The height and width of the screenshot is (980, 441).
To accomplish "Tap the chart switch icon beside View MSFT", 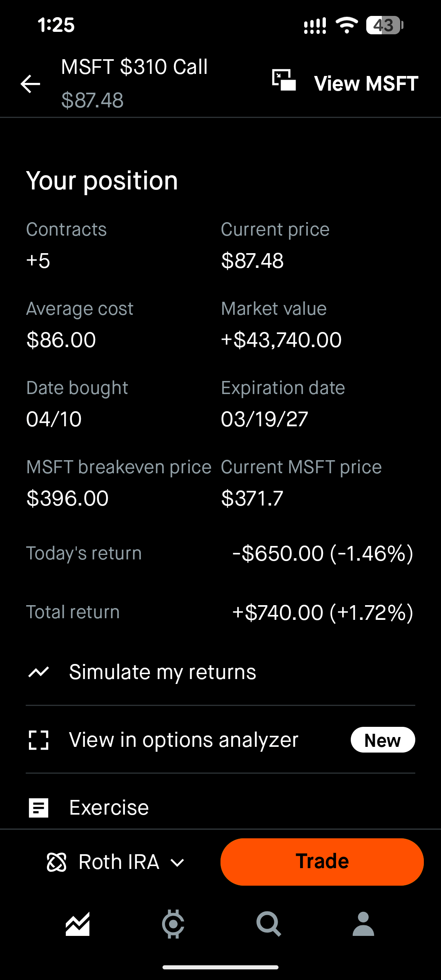I will coord(284,80).
